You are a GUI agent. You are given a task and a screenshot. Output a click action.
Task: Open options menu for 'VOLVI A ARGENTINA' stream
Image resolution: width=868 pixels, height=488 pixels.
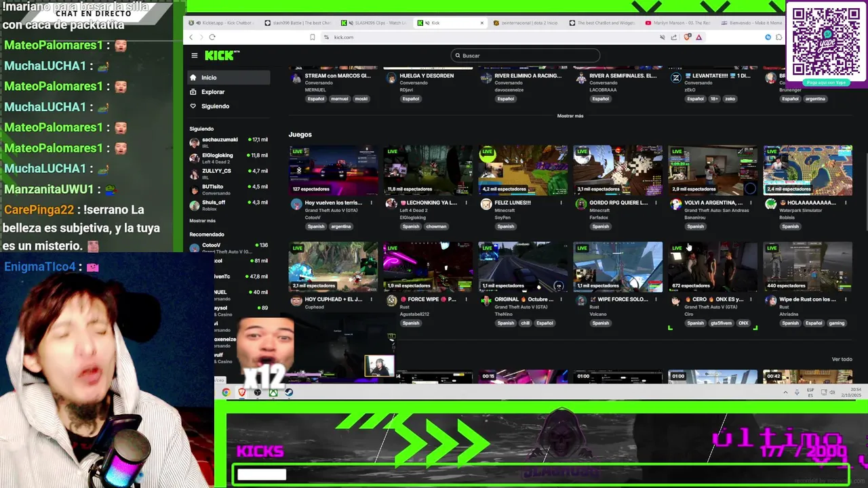point(751,203)
